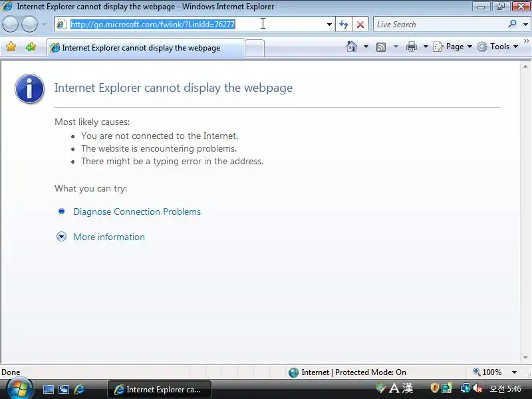The image size is (532, 399).
Task: Click Switch Between Windows quick launch icon
Action: point(64,389)
